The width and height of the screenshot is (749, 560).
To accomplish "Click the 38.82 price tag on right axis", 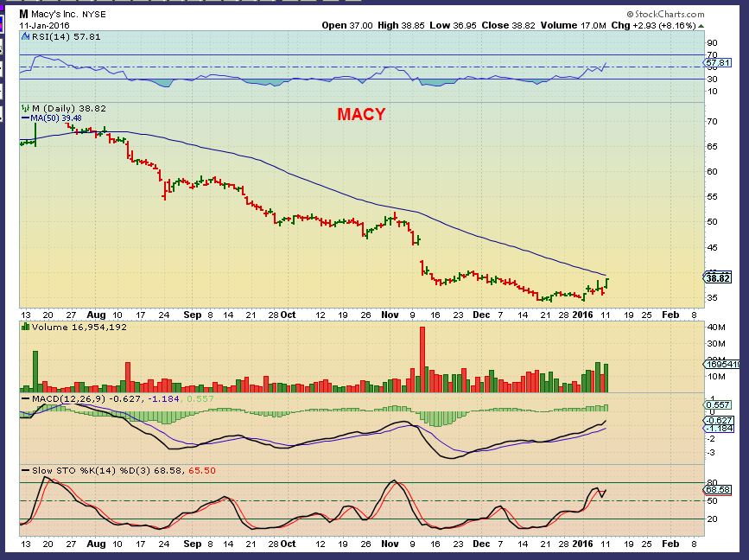I will click(x=718, y=278).
